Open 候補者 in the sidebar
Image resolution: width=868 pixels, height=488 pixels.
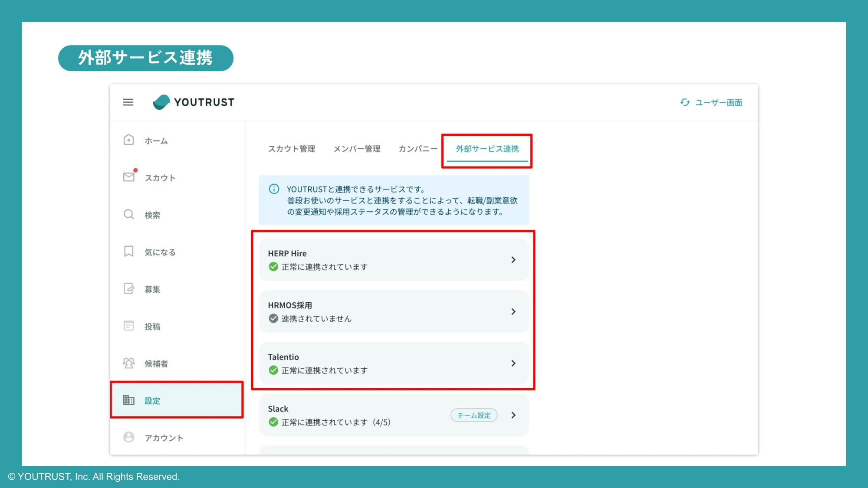tap(156, 364)
